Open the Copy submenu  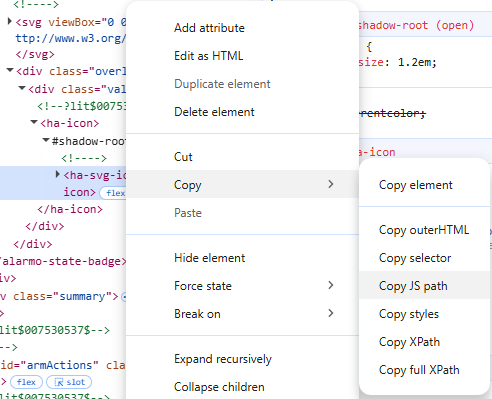coord(242,184)
